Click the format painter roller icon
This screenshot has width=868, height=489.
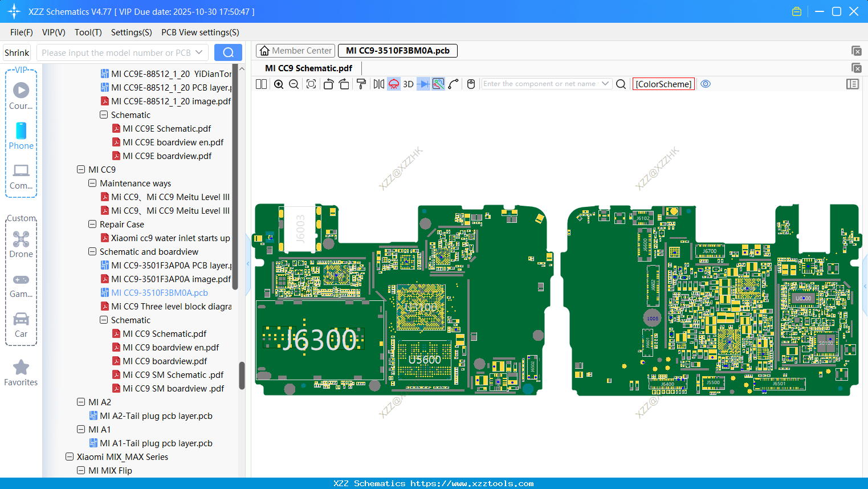pos(361,84)
